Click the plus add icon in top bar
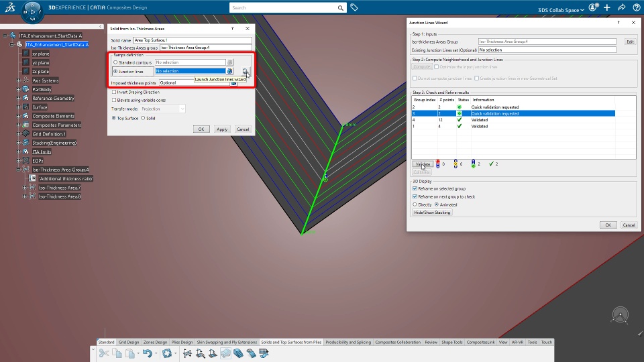644x362 pixels. [x=607, y=7]
